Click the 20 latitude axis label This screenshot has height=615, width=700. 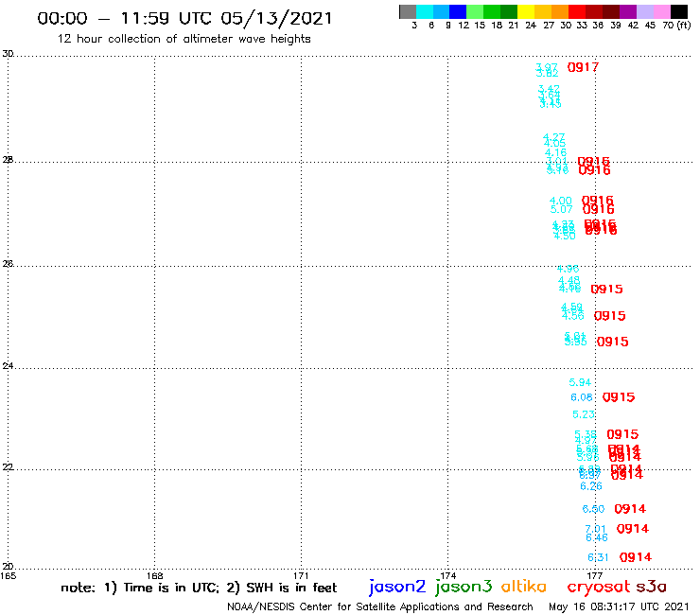(x=8, y=567)
